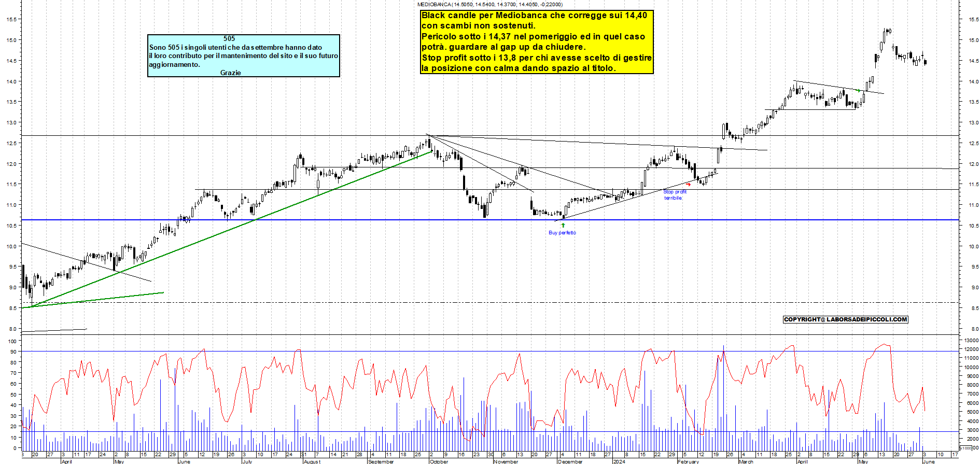Click the '15.5' price label on the right axis
Image resolution: width=980 pixels, height=464 pixels.
[974, 20]
